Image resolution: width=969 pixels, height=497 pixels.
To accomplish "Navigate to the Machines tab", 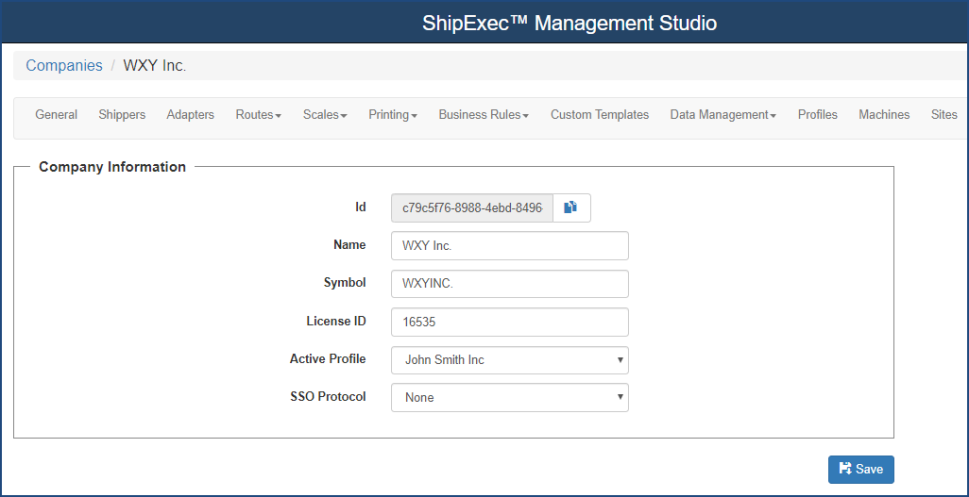I will (x=884, y=115).
